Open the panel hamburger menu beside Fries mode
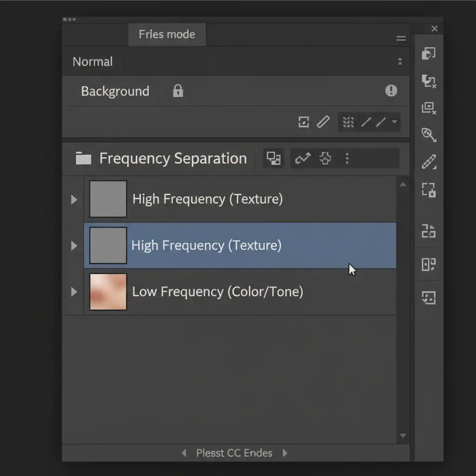 coord(401,39)
